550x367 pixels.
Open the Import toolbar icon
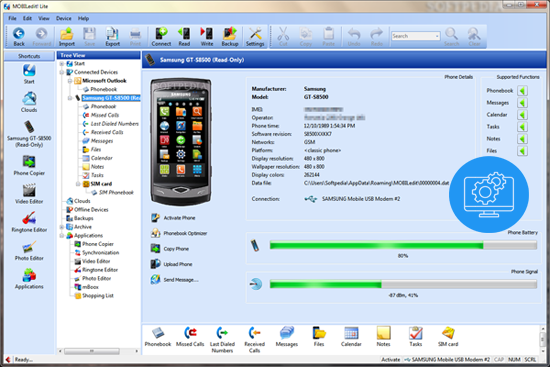[x=67, y=37]
